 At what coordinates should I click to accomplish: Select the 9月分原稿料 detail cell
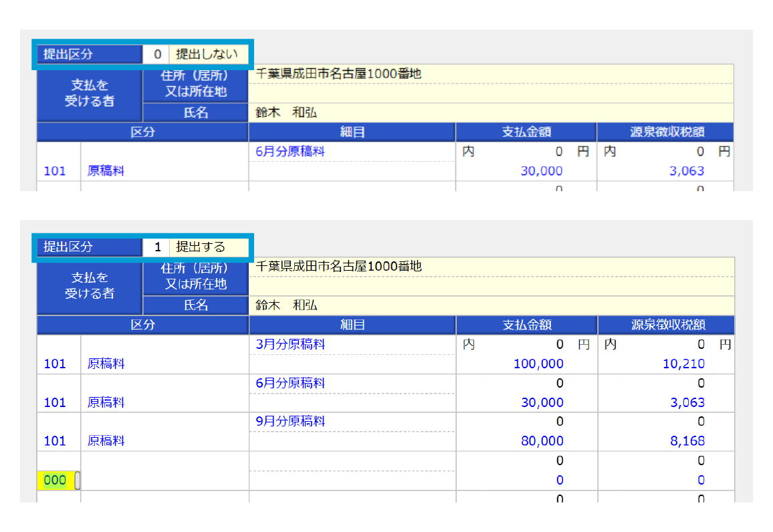tap(290, 422)
